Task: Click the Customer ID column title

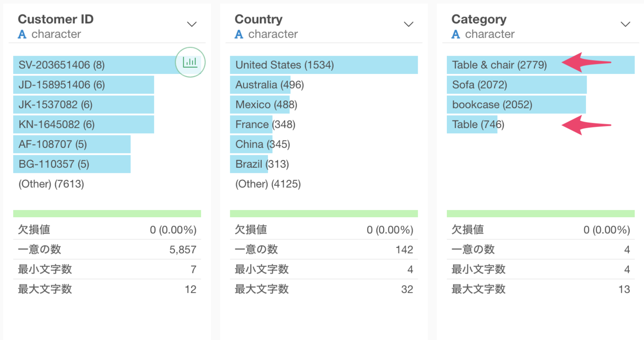Action: tap(56, 19)
